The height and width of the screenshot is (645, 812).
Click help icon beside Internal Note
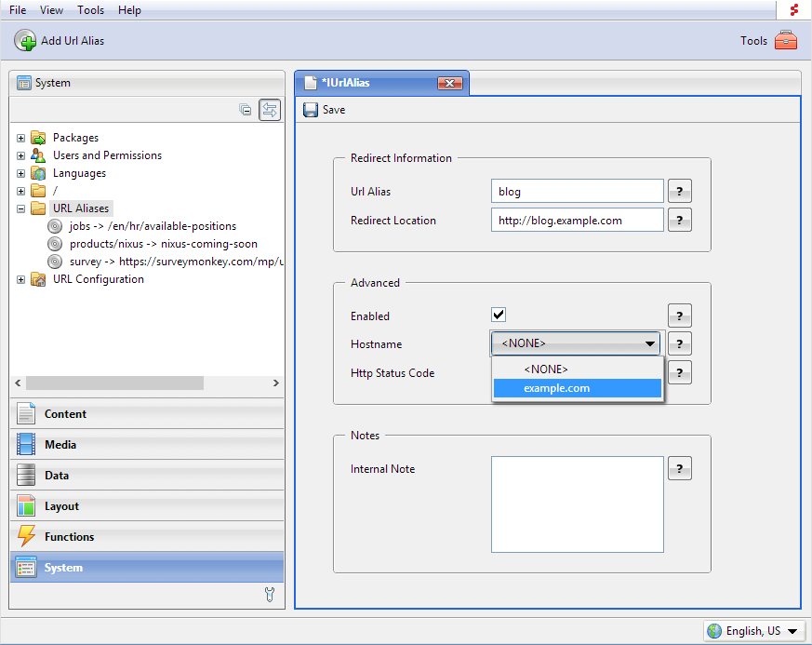pos(680,468)
